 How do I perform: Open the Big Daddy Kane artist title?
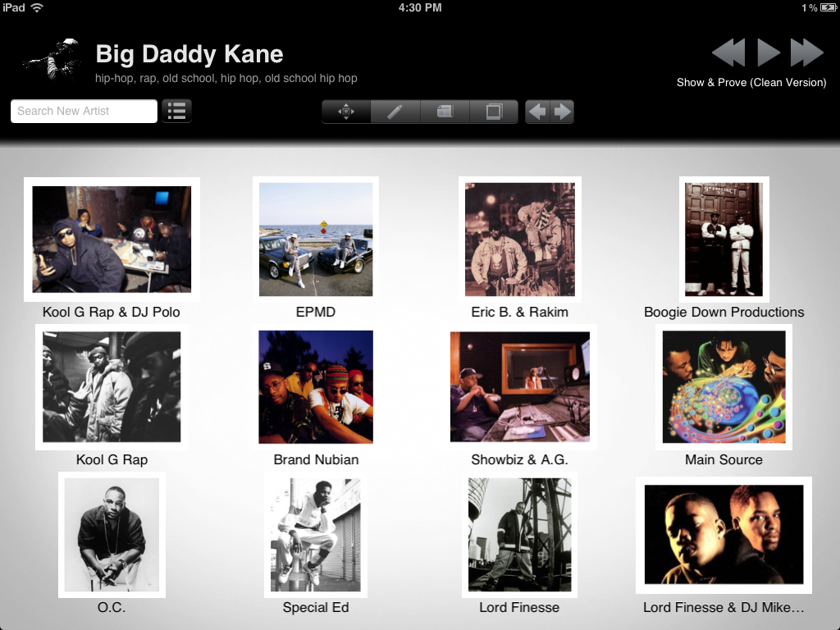189,54
